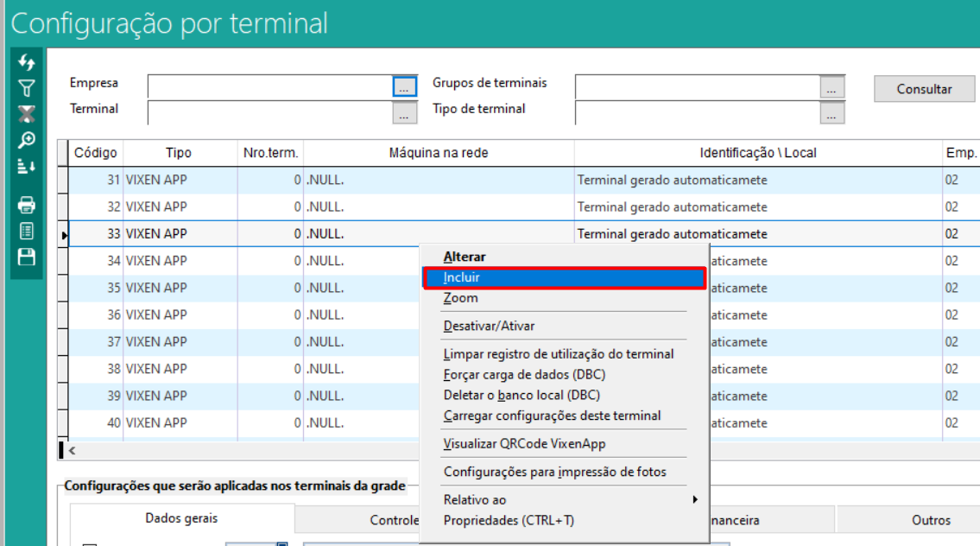This screenshot has width=980, height=546.
Task: Click the sort order icon
Action: (x=27, y=167)
